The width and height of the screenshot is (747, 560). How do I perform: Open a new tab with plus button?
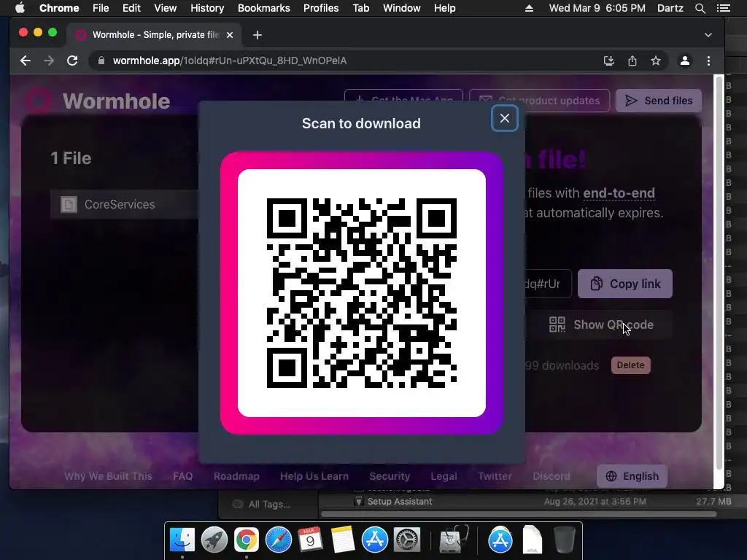[258, 35]
